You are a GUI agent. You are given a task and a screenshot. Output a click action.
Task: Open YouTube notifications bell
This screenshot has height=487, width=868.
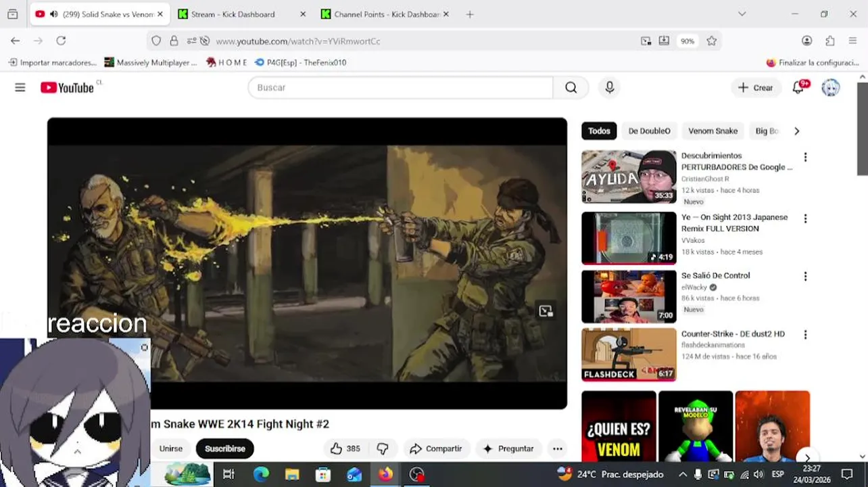click(798, 87)
